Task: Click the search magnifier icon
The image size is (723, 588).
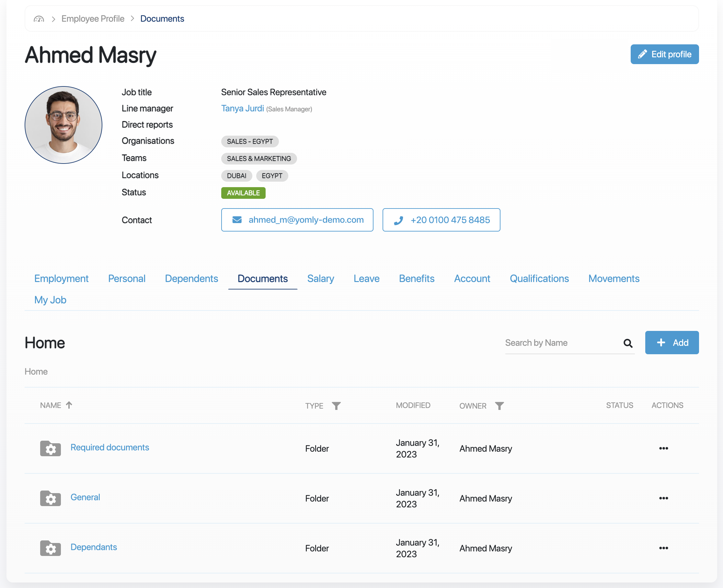Action: click(627, 343)
